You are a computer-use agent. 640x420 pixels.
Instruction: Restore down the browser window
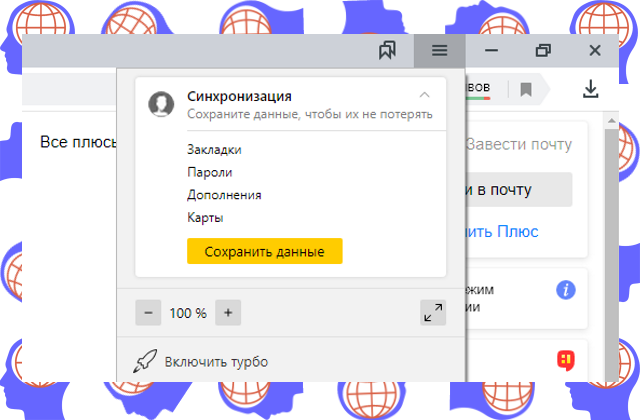[543, 51]
